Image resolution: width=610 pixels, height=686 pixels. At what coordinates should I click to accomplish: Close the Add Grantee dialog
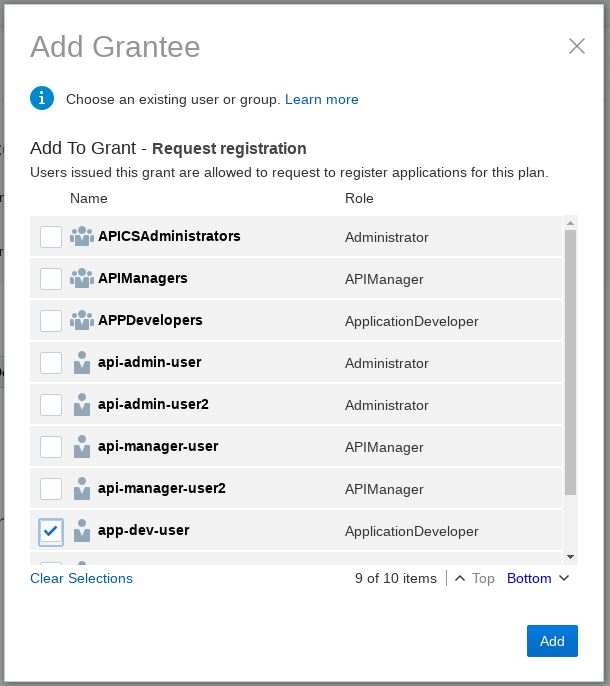pos(576,46)
